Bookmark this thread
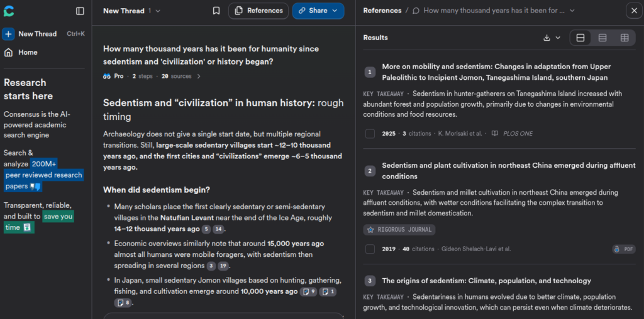The width and height of the screenshot is (644, 319). (x=216, y=11)
